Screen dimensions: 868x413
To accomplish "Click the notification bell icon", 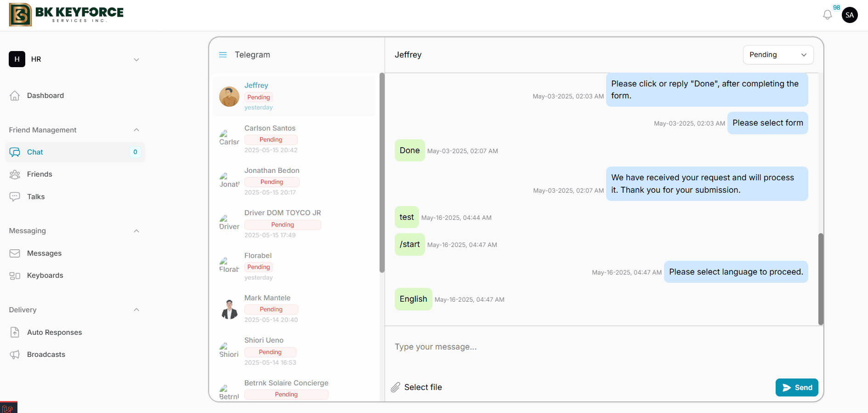I will (x=827, y=15).
